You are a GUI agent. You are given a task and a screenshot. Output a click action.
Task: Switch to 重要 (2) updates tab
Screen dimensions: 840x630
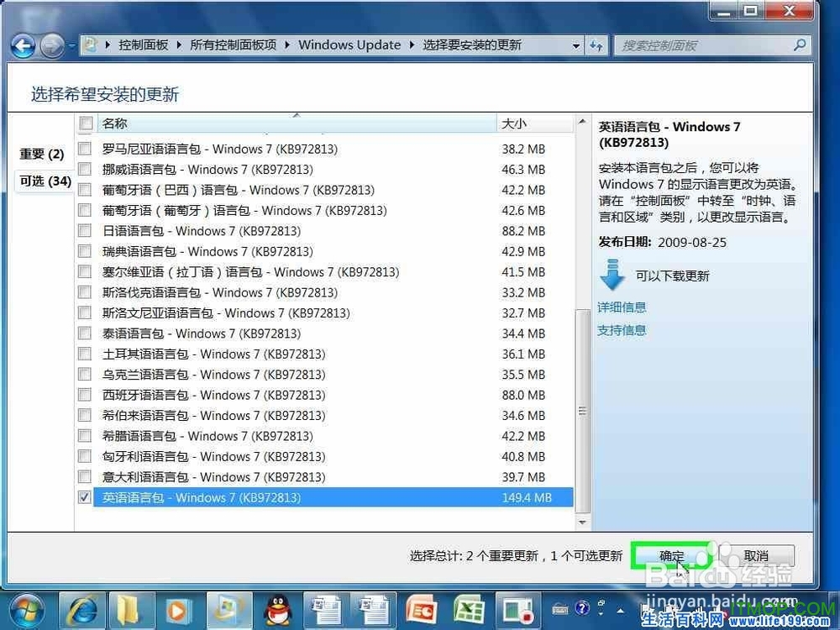click(42, 155)
